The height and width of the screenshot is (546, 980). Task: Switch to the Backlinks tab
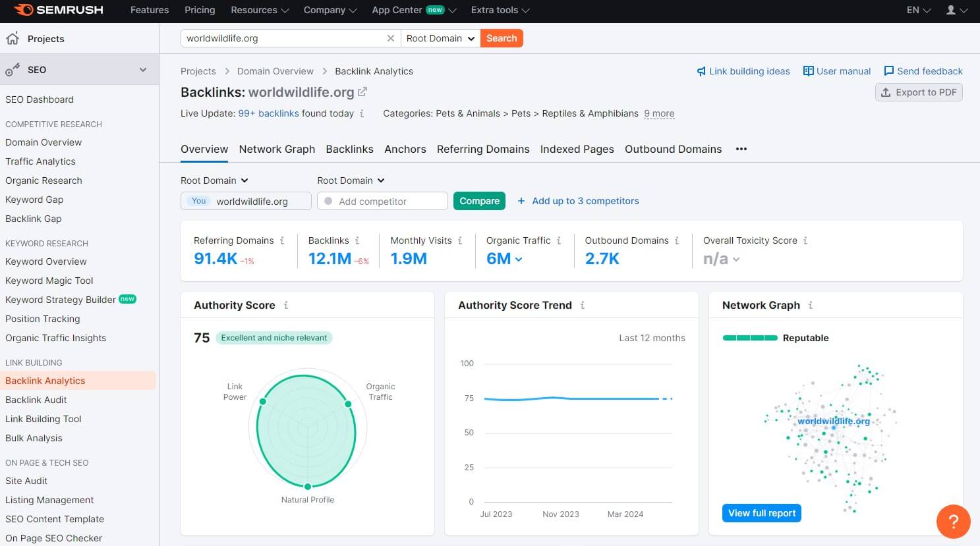349,149
